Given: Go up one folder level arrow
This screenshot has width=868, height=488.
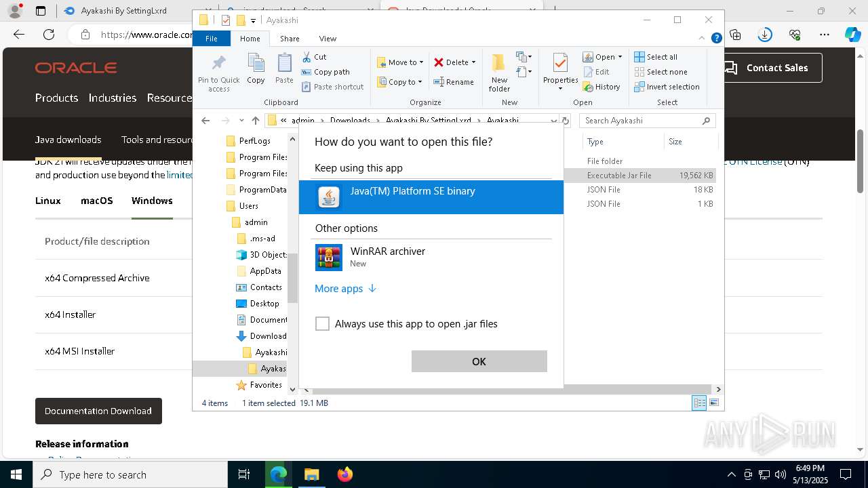Looking at the screenshot, I should (255, 121).
